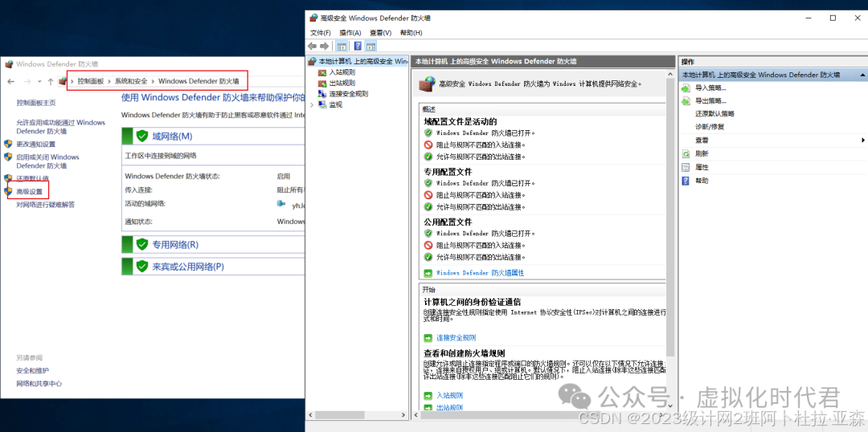Screen dimensions: 868x432
Task: Open the 高级设置 link in the left sidebar
Action: click(30, 191)
